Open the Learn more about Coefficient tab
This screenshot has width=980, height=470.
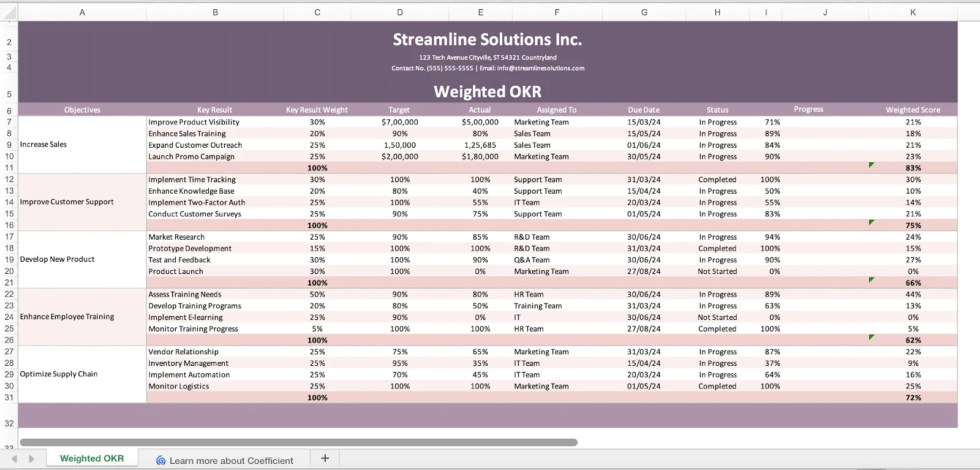(225, 460)
